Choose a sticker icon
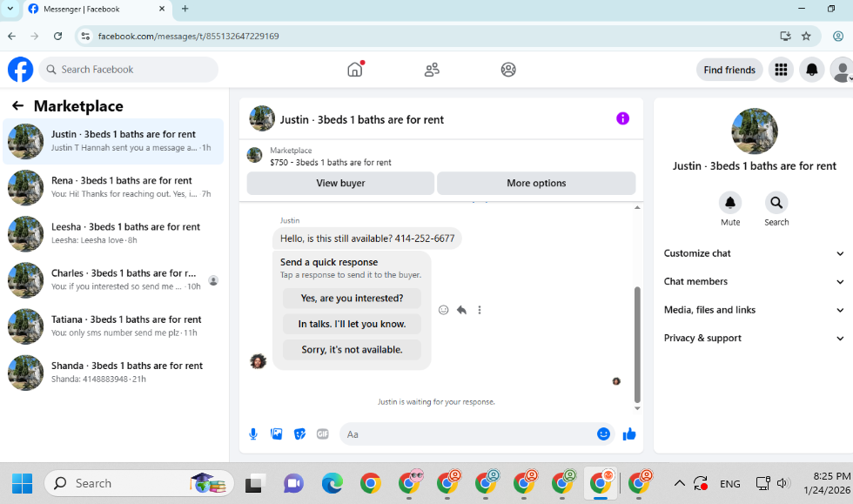Image resolution: width=853 pixels, height=504 pixels. coord(299,433)
